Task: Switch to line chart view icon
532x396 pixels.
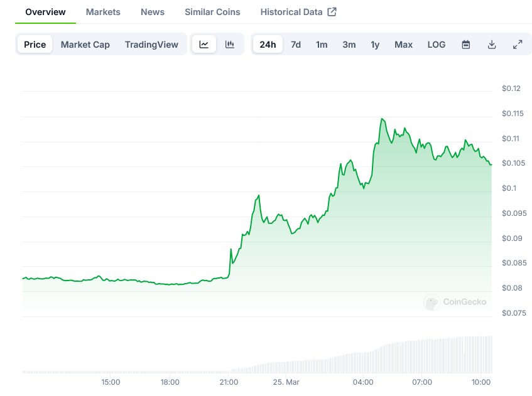Action: pos(204,44)
